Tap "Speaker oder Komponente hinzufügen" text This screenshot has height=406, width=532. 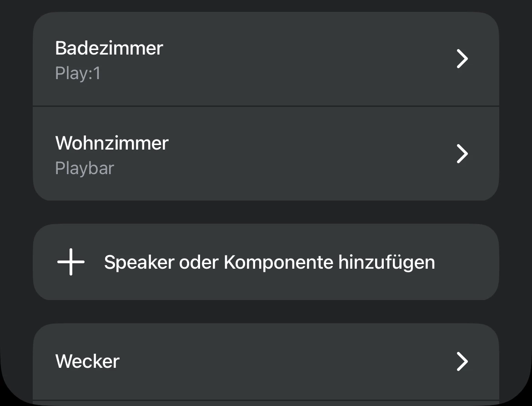269,262
